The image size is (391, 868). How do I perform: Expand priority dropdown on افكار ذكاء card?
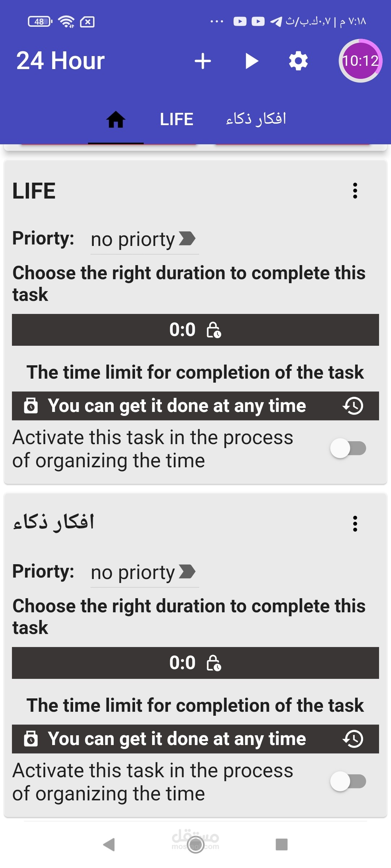144,572
